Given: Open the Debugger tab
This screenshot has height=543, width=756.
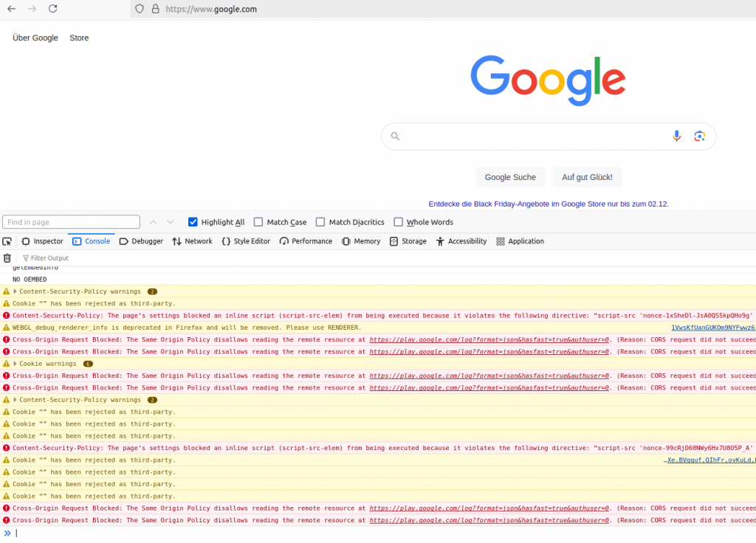Looking at the screenshot, I should 141,241.
